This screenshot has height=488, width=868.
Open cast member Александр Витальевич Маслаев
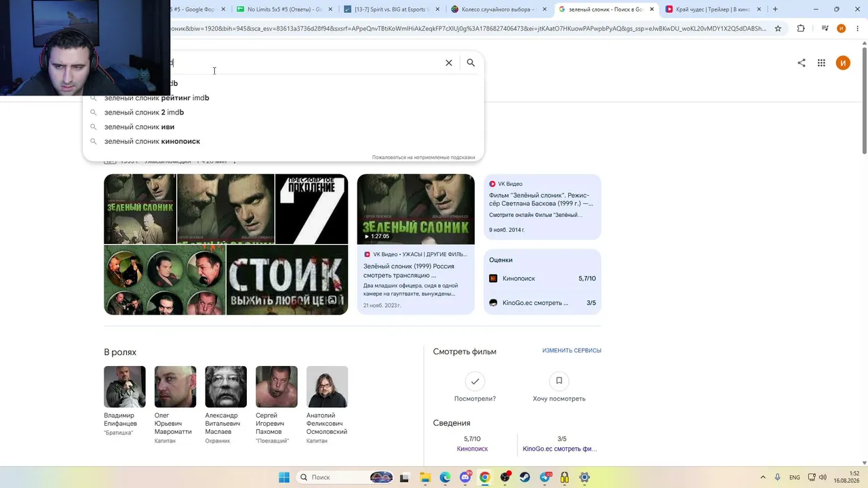tap(226, 405)
